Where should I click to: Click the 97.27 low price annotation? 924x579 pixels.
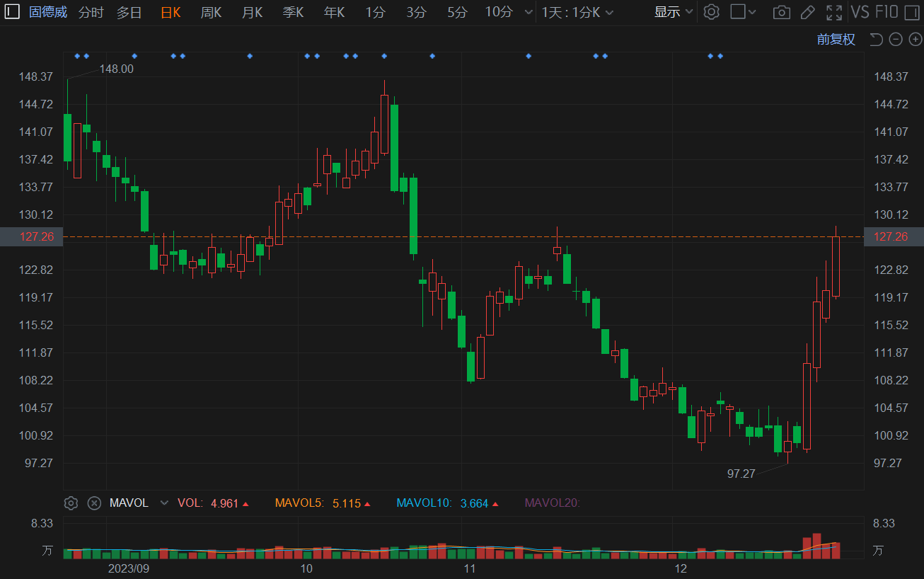[741, 474]
